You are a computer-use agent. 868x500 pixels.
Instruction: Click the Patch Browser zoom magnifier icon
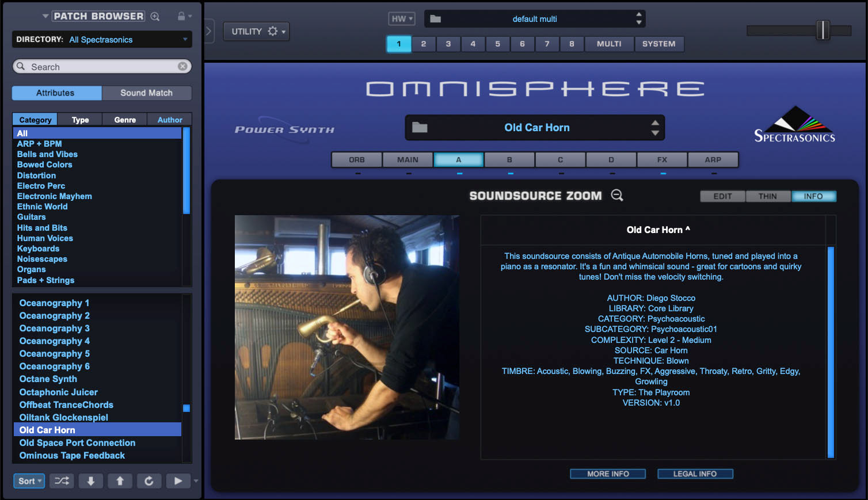pyautogui.click(x=155, y=17)
